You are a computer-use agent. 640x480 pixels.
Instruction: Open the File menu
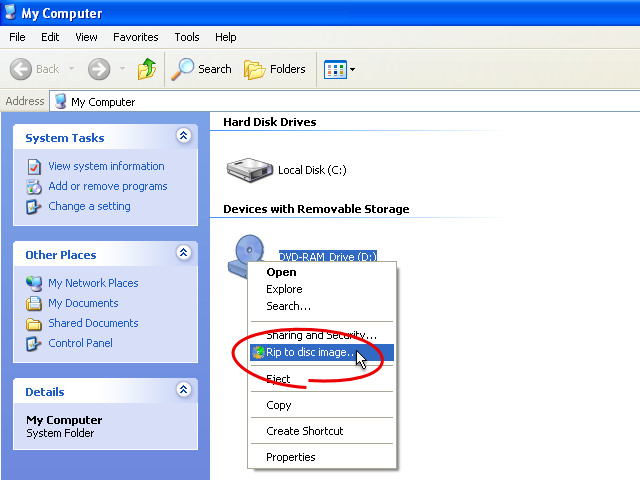click(17, 37)
